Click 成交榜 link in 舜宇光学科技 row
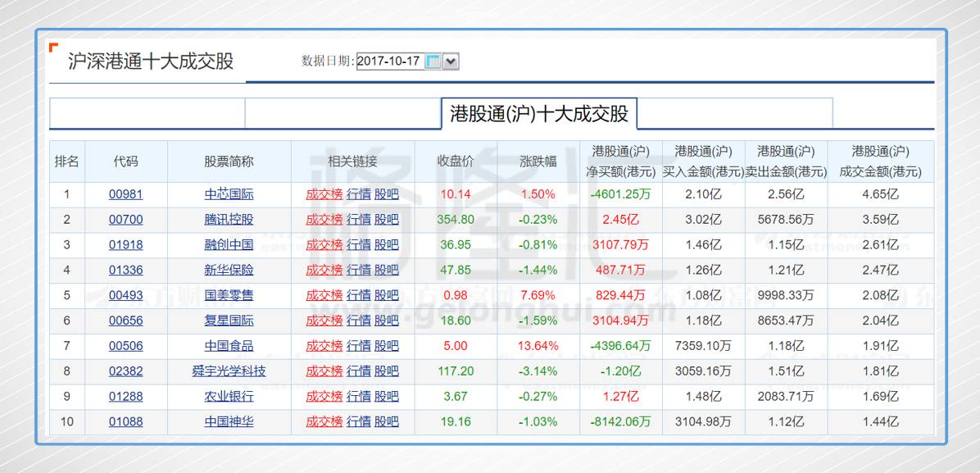 click(324, 371)
